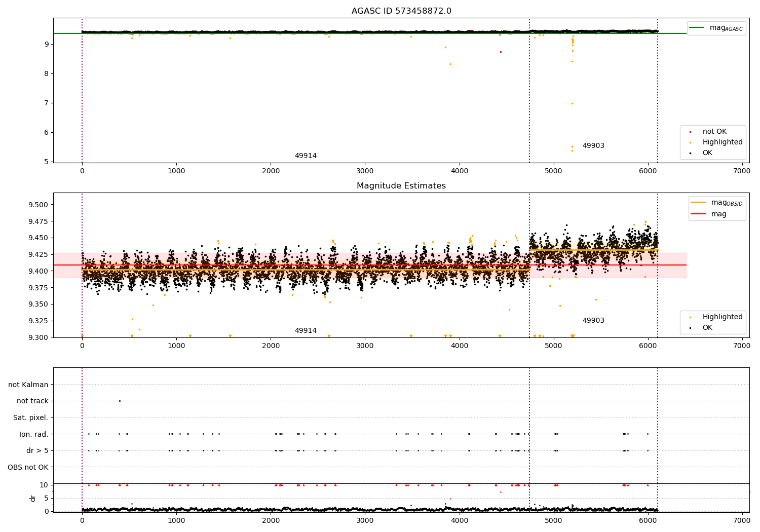
Task: Click y-axis tick 6 in the top plot
Action: [46, 132]
